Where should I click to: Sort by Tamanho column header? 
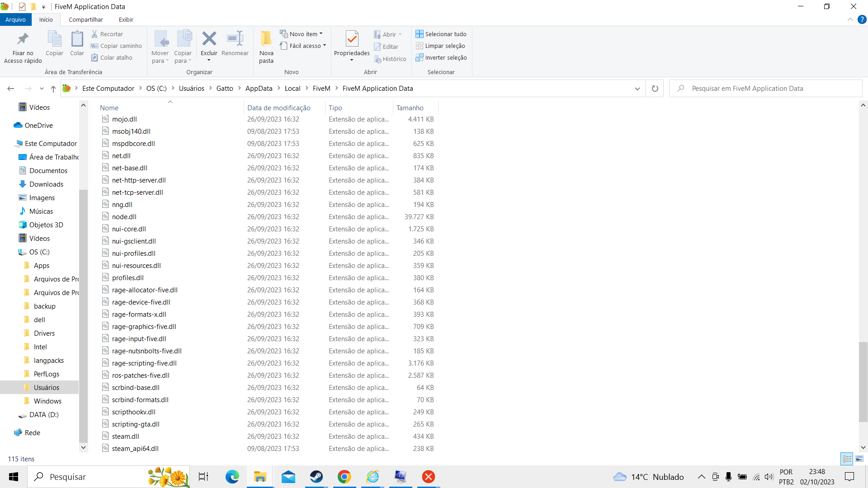click(x=415, y=108)
